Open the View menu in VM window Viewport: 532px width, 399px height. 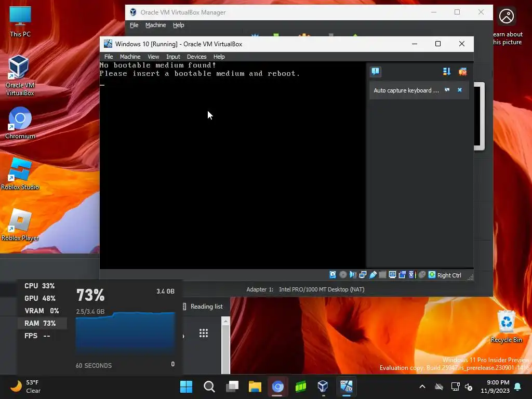tap(153, 57)
